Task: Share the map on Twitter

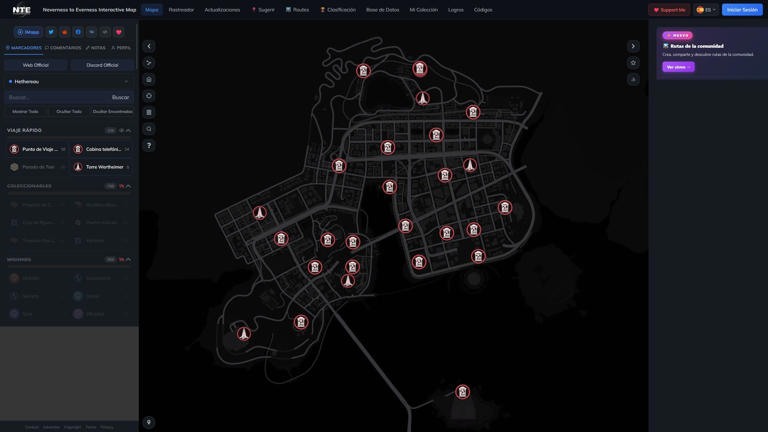Action: [51, 32]
